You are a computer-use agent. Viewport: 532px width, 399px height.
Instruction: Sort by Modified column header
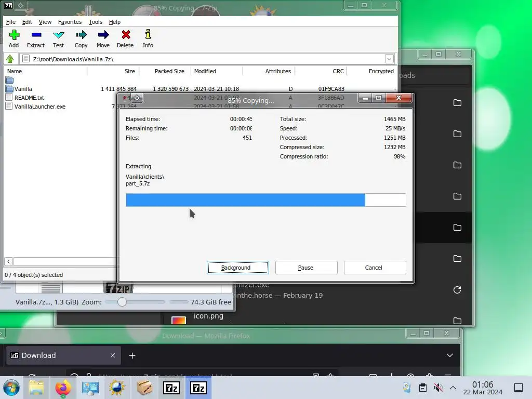pos(217,71)
